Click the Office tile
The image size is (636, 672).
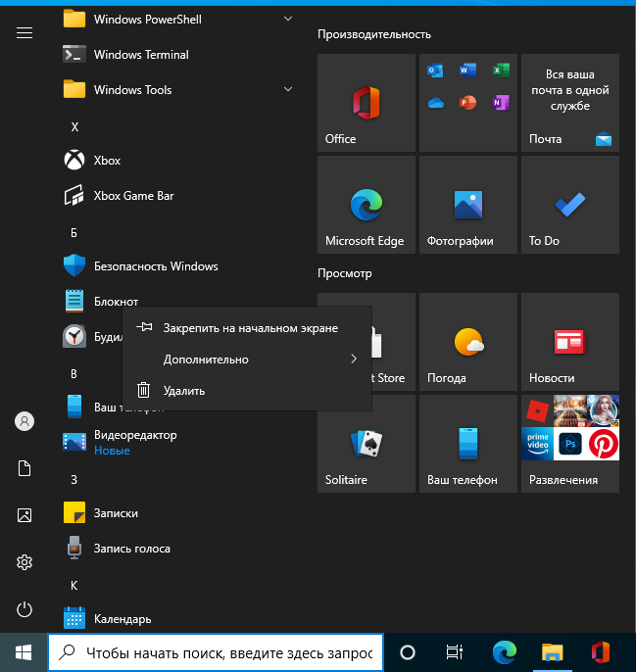pyautogui.click(x=367, y=103)
